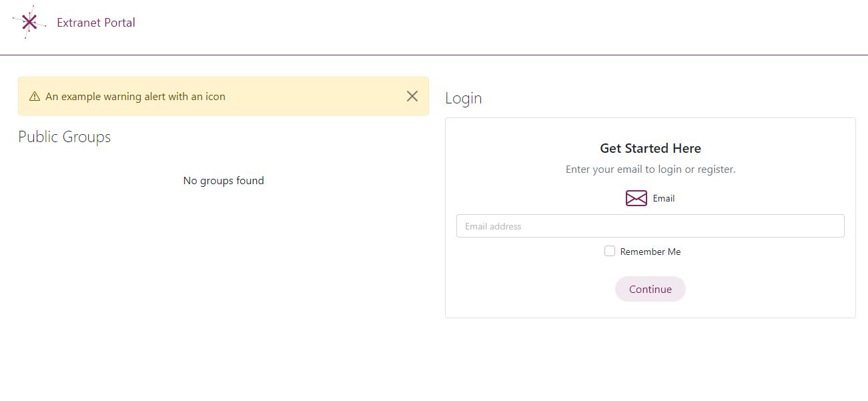
Task: Open the Extranet Portal home link
Action: (x=95, y=22)
